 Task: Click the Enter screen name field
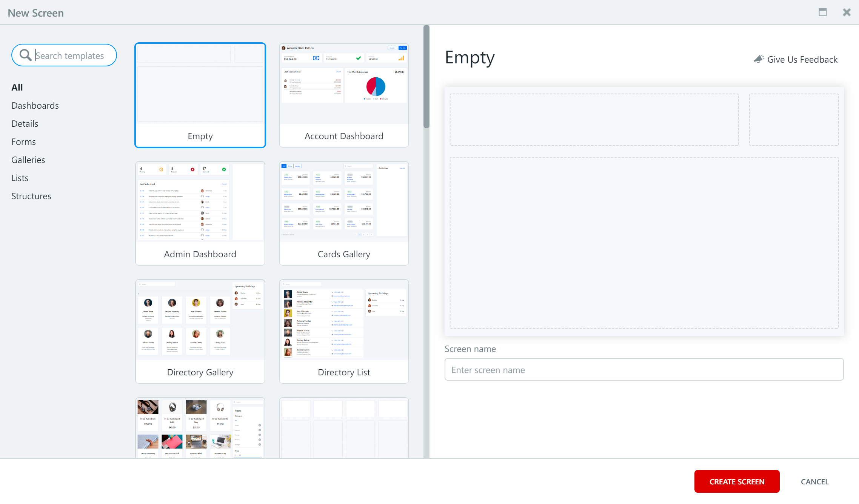click(644, 370)
